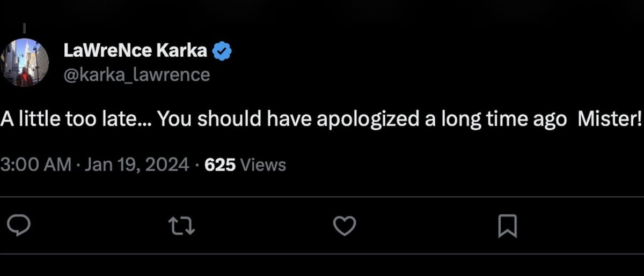Bookmark this tweet

coord(507,226)
